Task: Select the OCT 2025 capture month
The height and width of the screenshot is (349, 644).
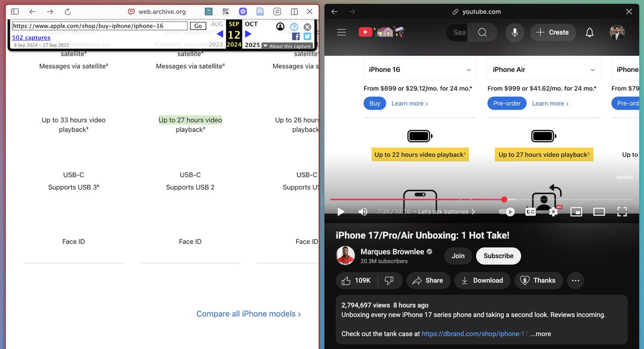Action: click(x=251, y=24)
